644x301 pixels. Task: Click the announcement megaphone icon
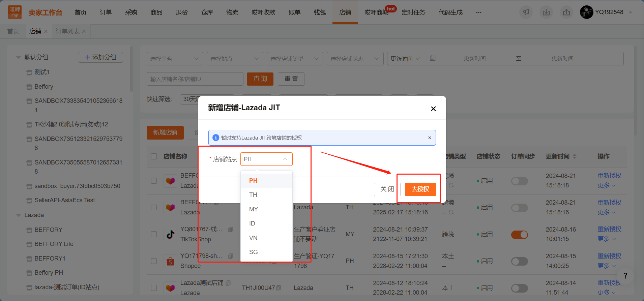tap(526, 12)
